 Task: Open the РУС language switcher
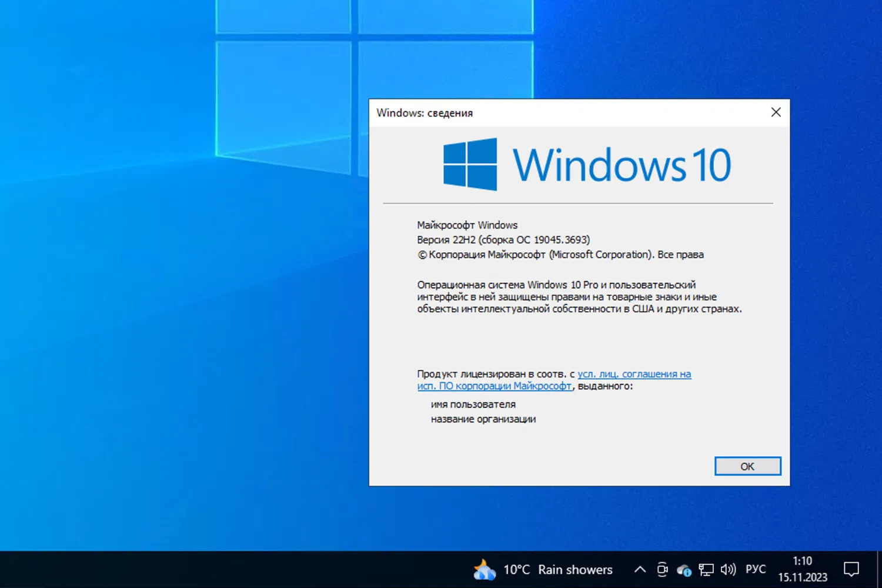coord(756,569)
